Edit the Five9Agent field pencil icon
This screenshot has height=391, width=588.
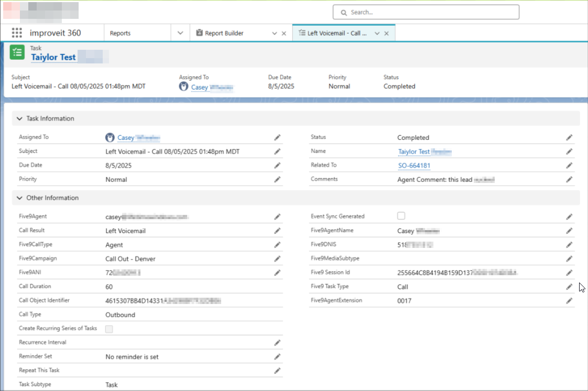(x=277, y=216)
